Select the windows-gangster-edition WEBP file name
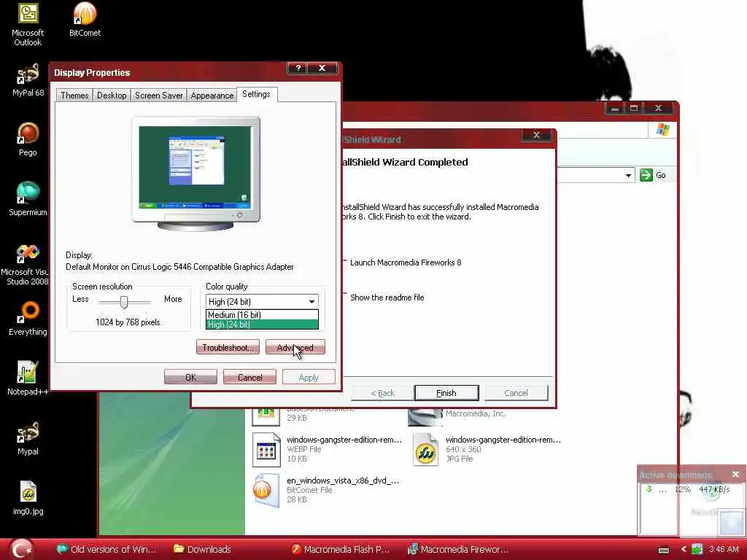Image resolution: width=747 pixels, height=560 pixels. click(344, 440)
